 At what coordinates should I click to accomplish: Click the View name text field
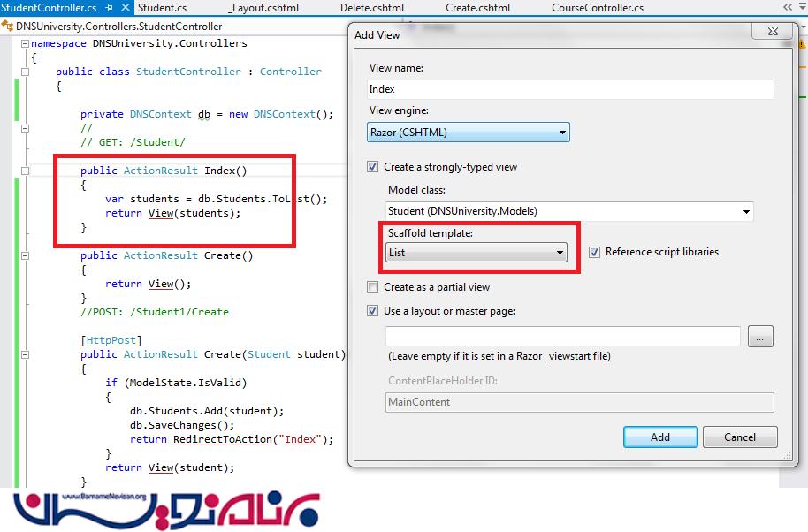(x=570, y=89)
